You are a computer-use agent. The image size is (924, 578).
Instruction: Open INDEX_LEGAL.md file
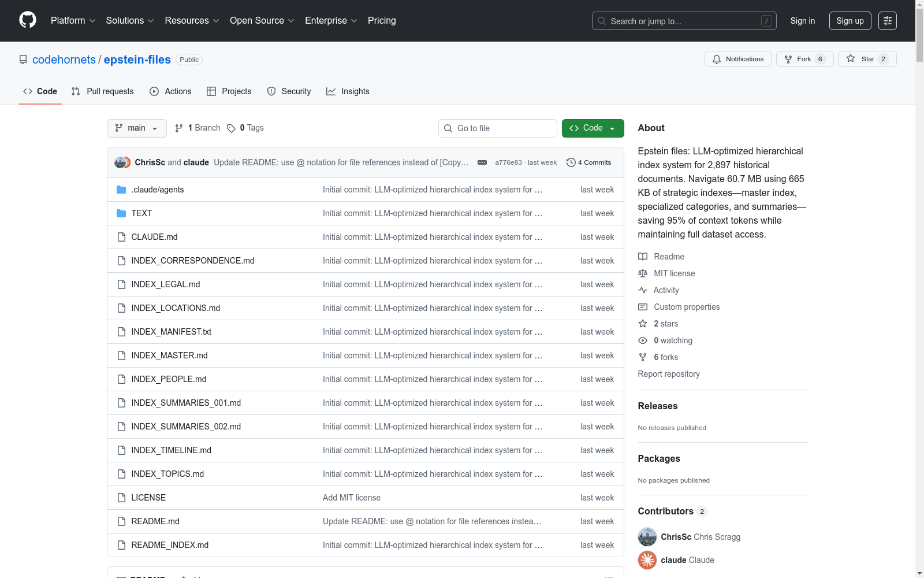click(x=166, y=284)
